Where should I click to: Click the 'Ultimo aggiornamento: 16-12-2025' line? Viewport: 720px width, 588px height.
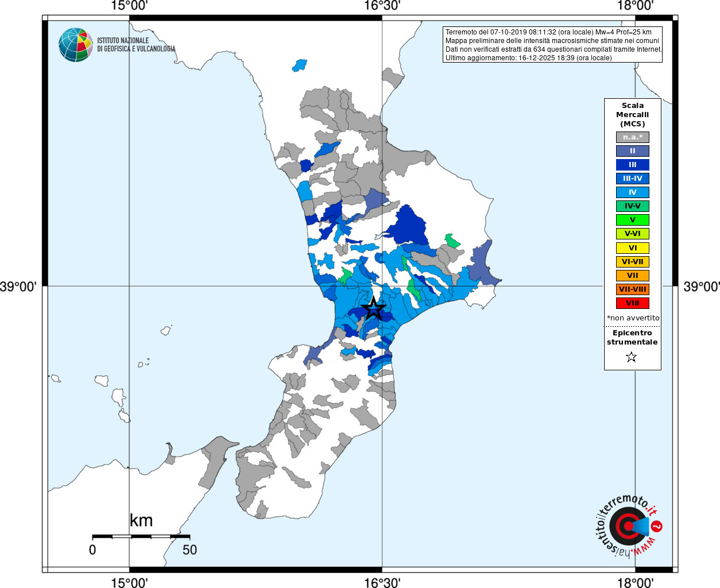(529, 58)
